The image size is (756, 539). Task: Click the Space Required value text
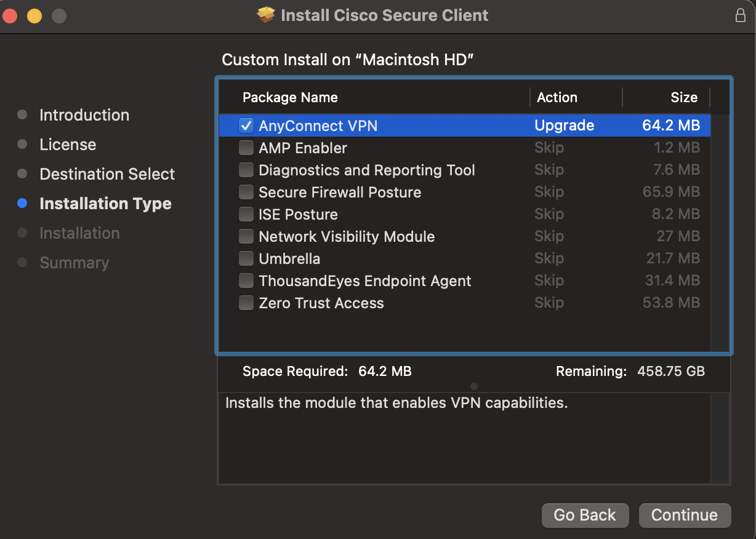point(385,371)
